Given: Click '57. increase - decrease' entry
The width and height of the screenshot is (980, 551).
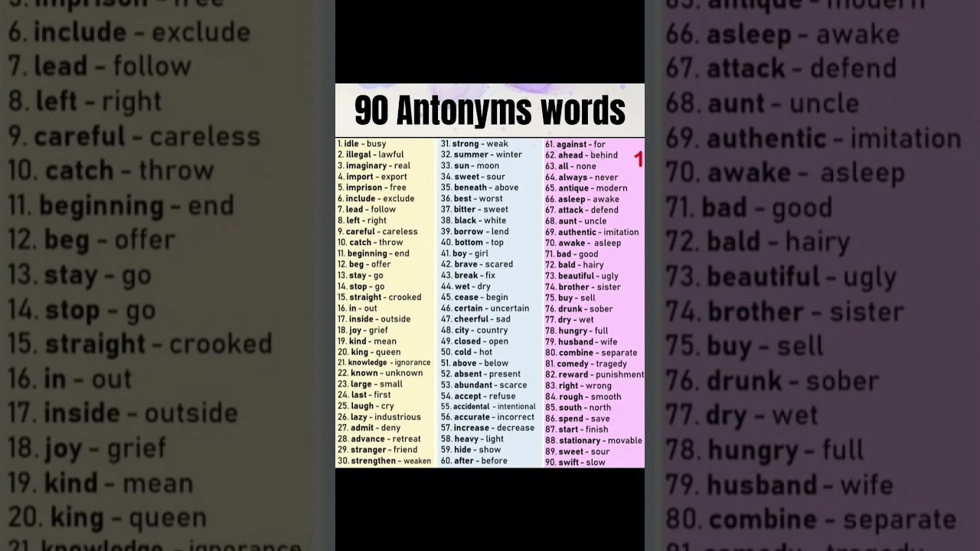Looking at the screenshot, I should [487, 428].
